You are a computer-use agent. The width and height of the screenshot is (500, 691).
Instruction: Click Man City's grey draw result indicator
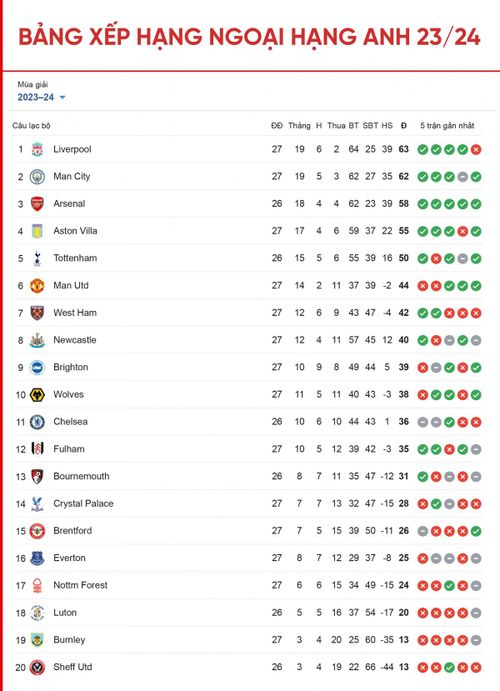coord(463,177)
